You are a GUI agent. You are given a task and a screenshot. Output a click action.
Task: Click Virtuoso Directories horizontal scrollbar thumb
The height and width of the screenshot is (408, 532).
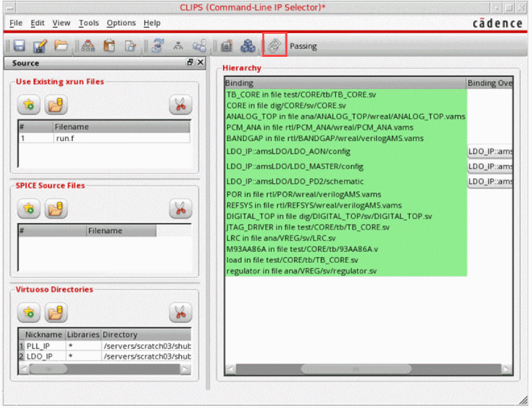(x=48, y=369)
